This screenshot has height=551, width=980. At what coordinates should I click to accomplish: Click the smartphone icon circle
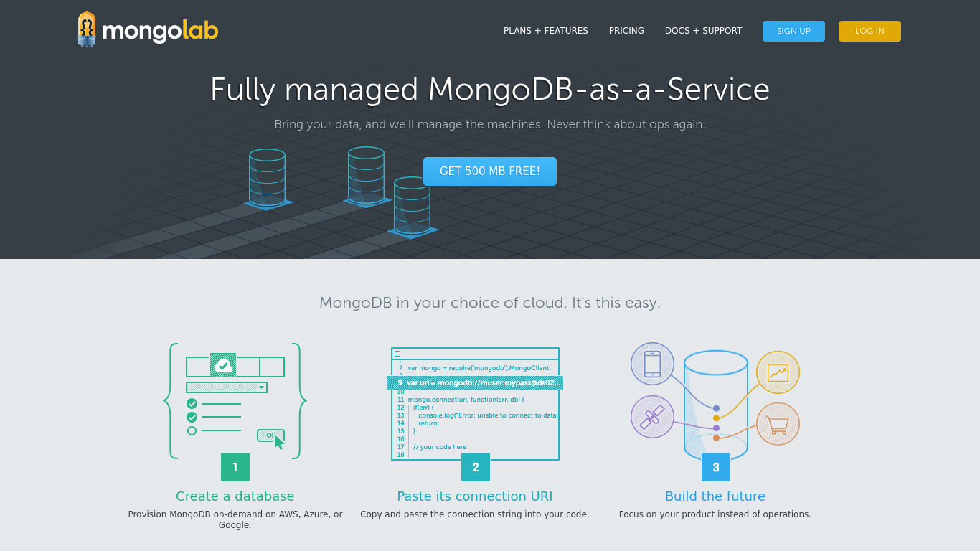pos(652,364)
